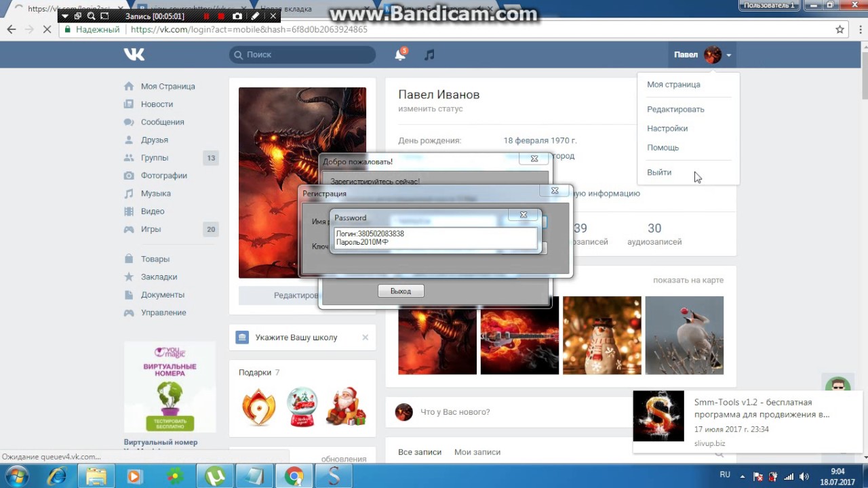Click the VK logo in header

134,55
